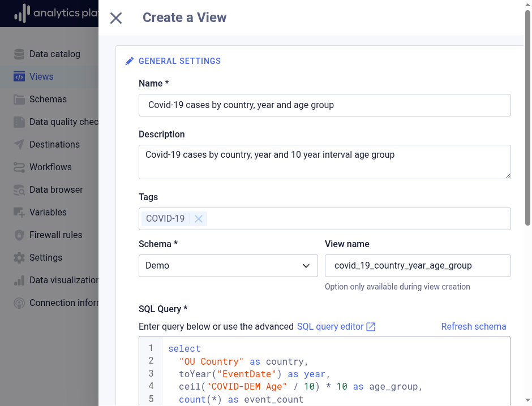
Task: Open Schemas in the sidebar
Action: click(49, 100)
